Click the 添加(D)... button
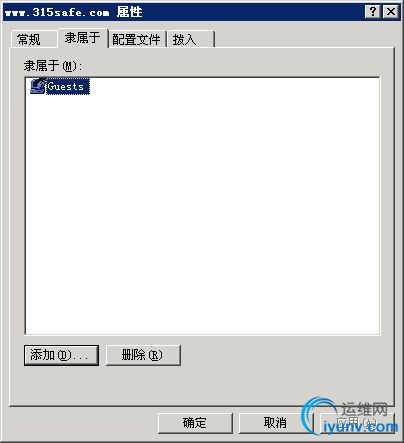Image resolution: width=404 pixels, height=443 pixels. pyautogui.click(x=61, y=355)
